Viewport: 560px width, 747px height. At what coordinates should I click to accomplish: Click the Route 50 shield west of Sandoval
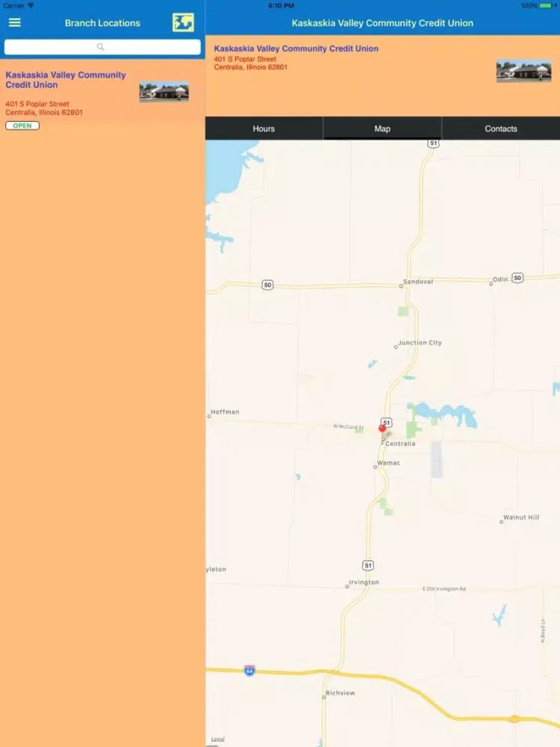267,285
